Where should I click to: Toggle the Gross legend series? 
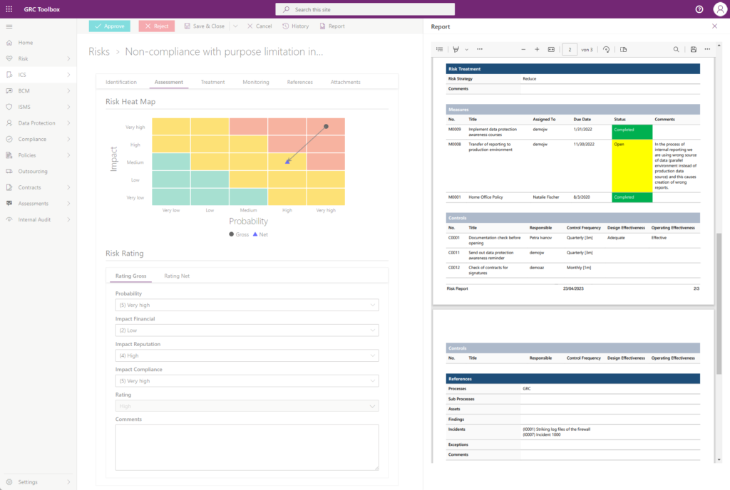pos(239,234)
